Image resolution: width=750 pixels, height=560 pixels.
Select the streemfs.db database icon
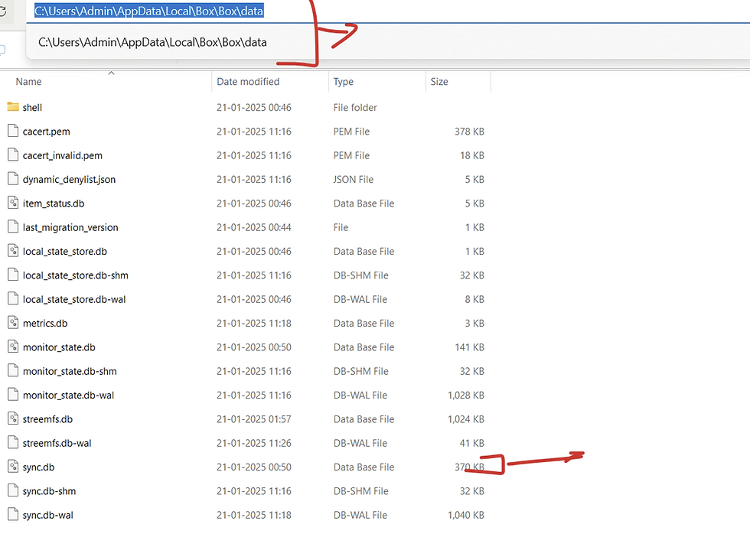13,418
